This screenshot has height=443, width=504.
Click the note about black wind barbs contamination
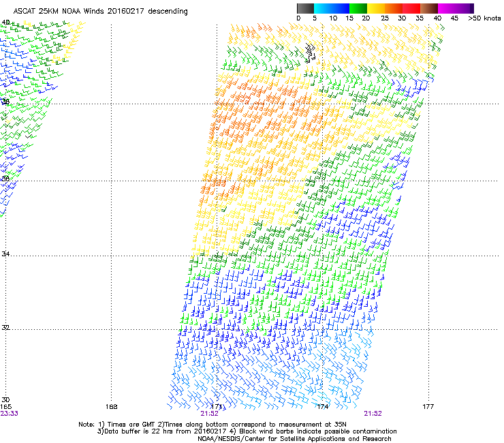313,431
